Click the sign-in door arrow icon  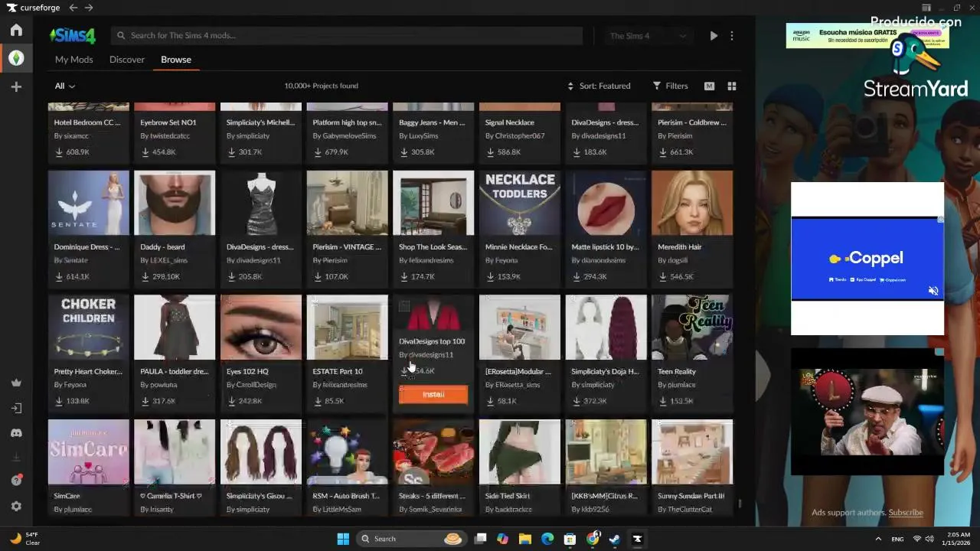click(x=16, y=408)
